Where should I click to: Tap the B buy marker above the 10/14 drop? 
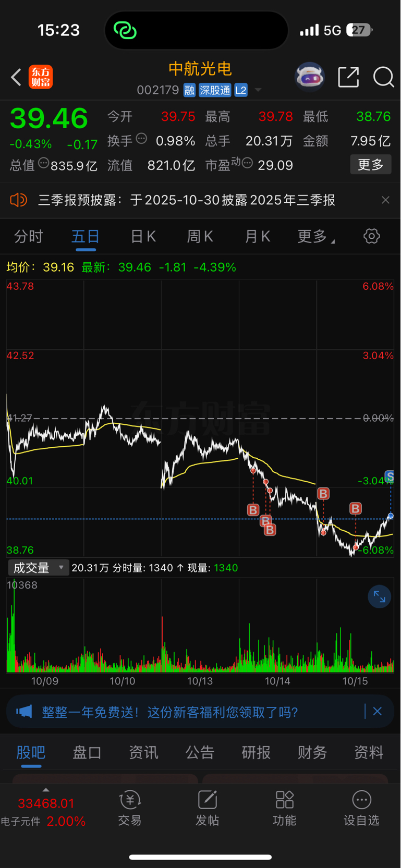[x=323, y=493]
